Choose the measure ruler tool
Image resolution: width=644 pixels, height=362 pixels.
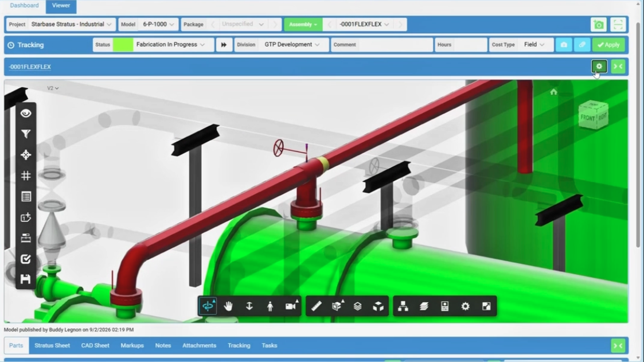click(316, 306)
